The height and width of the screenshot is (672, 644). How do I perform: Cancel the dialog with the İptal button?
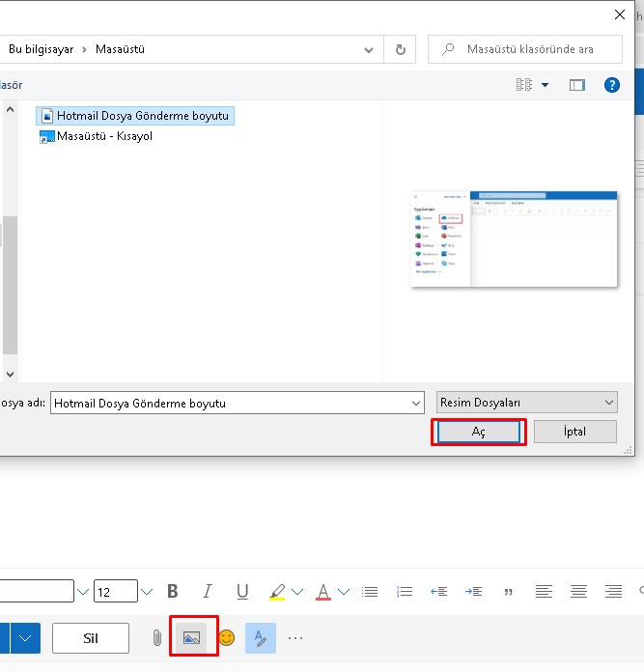(575, 432)
